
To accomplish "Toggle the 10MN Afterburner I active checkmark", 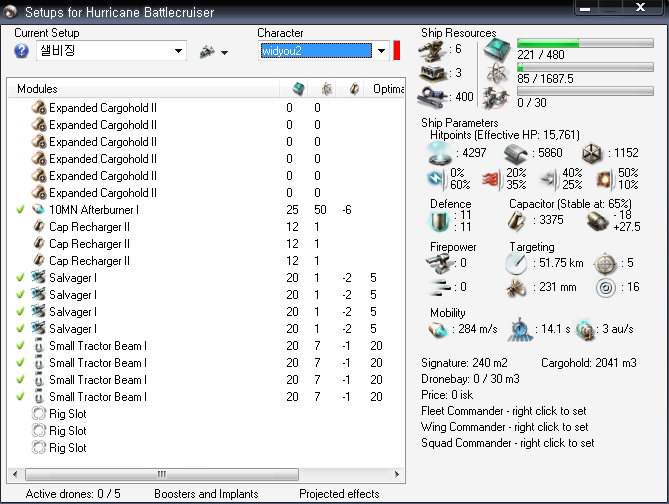I will (20, 210).
